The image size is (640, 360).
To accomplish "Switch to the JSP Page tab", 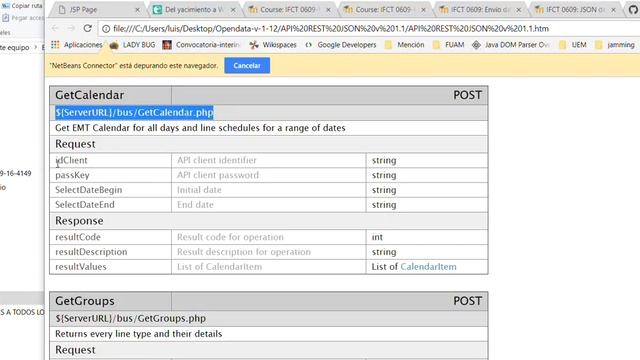I will 97,9.
